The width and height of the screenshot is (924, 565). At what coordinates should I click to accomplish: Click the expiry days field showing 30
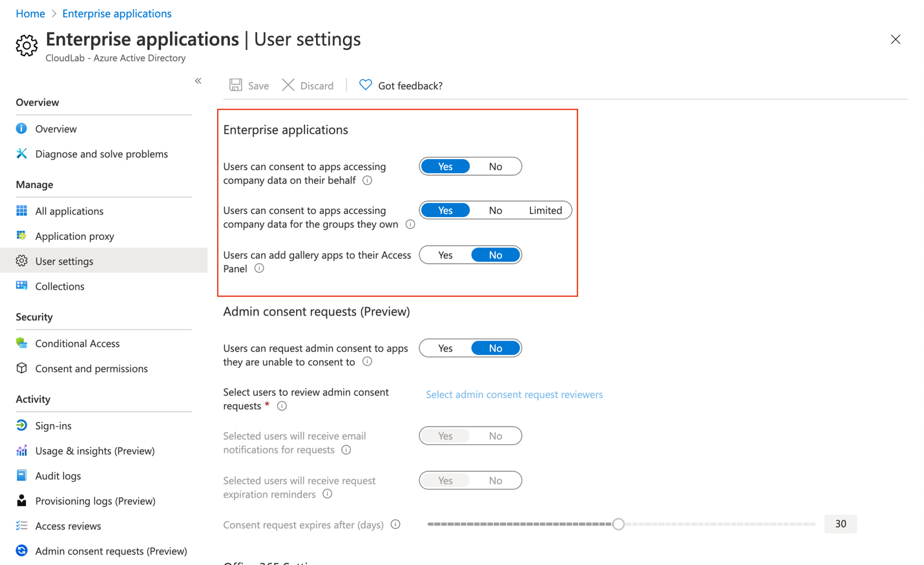841,524
